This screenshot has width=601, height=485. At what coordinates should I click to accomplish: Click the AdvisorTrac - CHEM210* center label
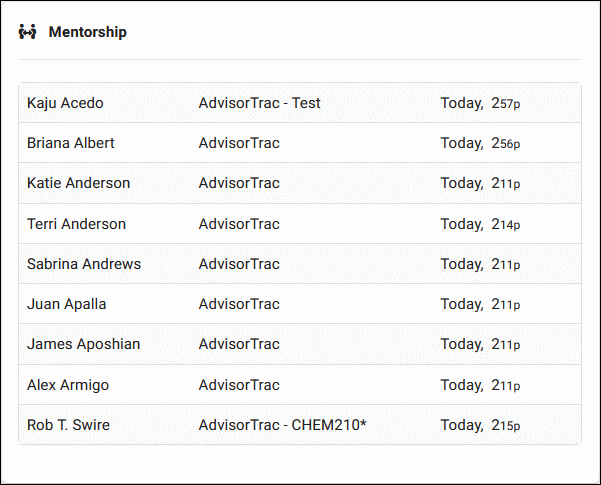[x=282, y=425]
